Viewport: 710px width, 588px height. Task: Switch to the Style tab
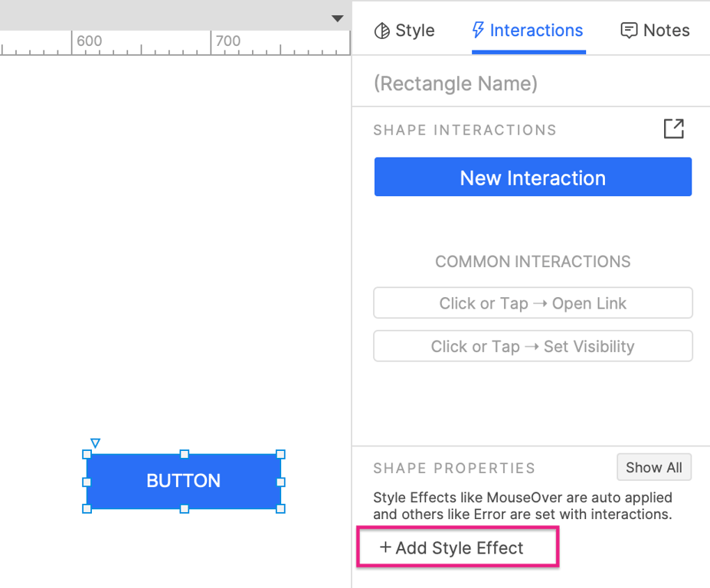404,31
